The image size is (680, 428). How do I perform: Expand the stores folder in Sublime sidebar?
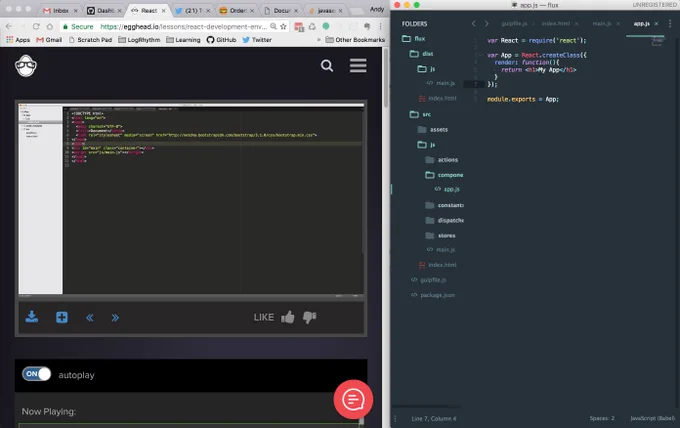point(441,236)
